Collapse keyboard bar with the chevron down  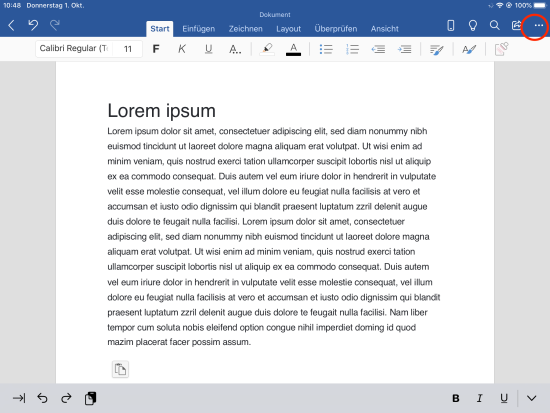pos(531,398)
